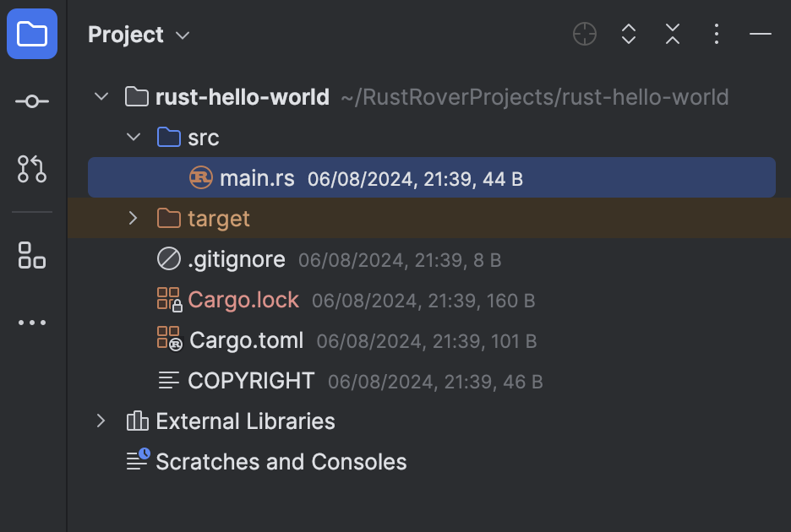Click the Collapse All icon in Project toolbar
Image resolution: width=791 pixels, height=532 pixels.
pyautogui.click(x=672, y=35)
